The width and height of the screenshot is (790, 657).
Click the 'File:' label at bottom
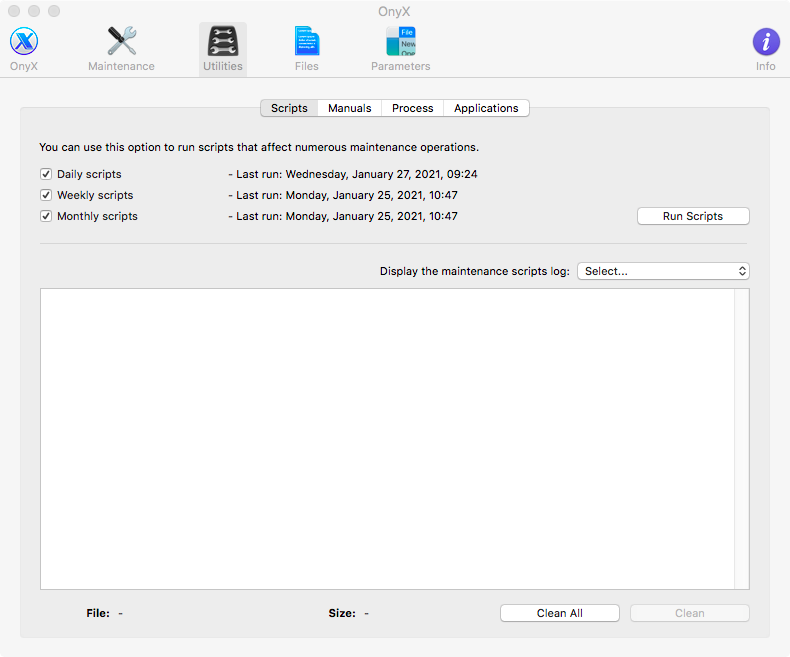[98, 613]
